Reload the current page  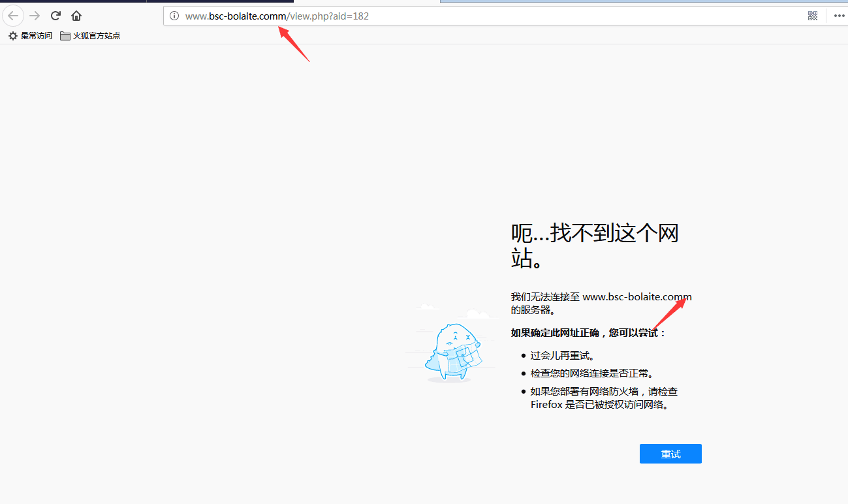point(55,16)
